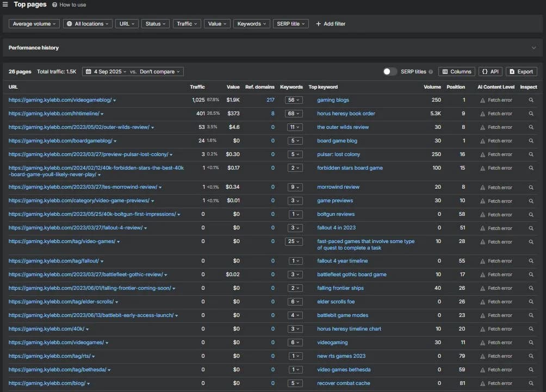Open the outer-wilds-review URL link

point(79,127)
